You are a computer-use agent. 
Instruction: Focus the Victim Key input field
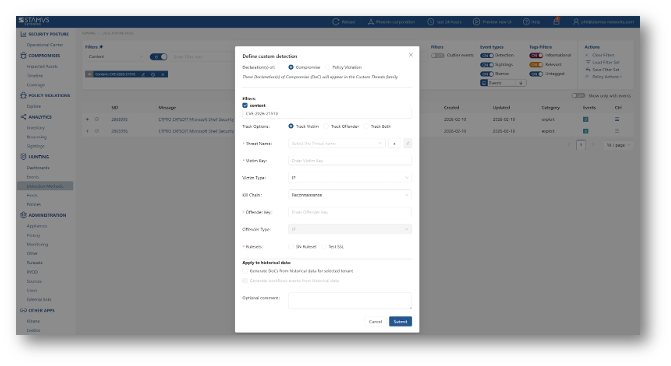click(350, 161)
